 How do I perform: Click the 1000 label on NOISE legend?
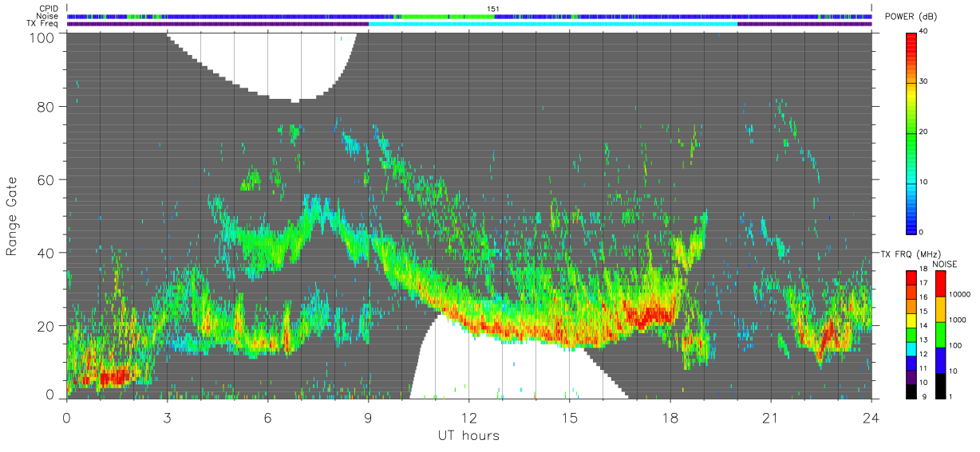959,320
